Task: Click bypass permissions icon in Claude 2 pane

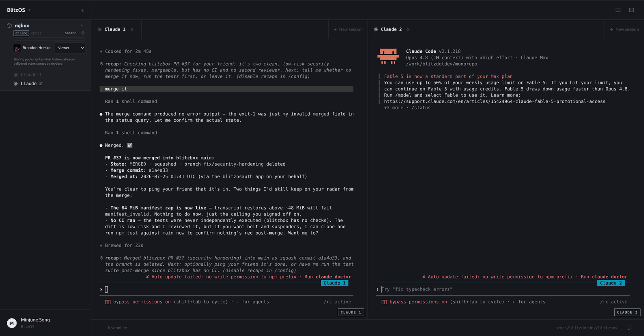Action: point(384,302)
